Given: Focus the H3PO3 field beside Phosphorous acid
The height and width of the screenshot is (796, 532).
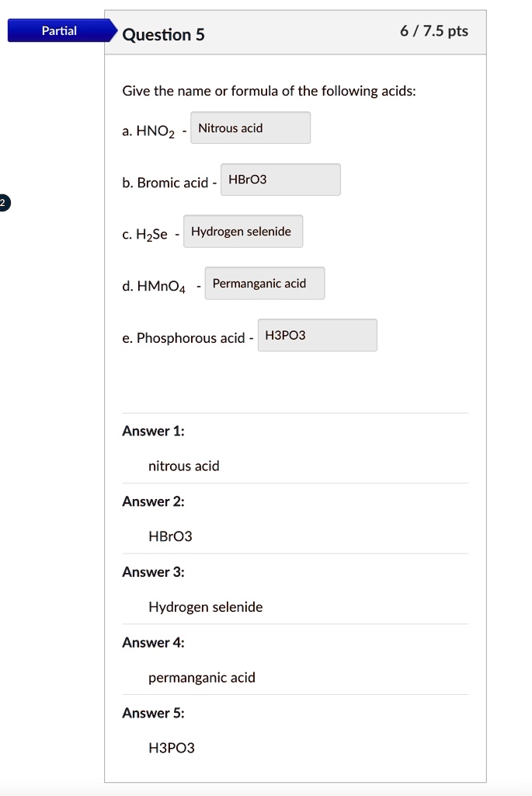Looking at the screenshot, I should tap(317, 336).
